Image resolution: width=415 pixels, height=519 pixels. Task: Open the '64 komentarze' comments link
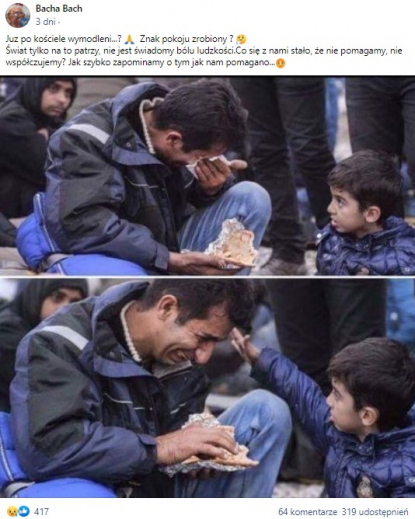coord(308,511)
